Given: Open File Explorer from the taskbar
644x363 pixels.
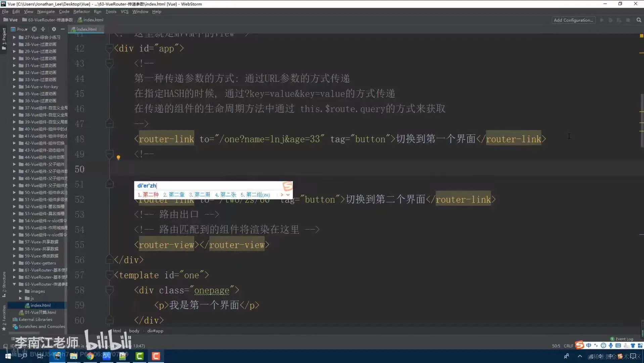Looking at the screenshot, I should [74, 356].
